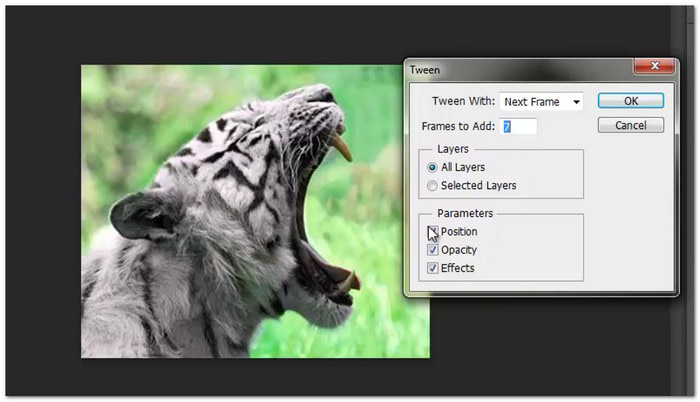Viewport: 700px width, 402px height.
Task: Cancel the Tween dialog
Action: click(631, 126)
